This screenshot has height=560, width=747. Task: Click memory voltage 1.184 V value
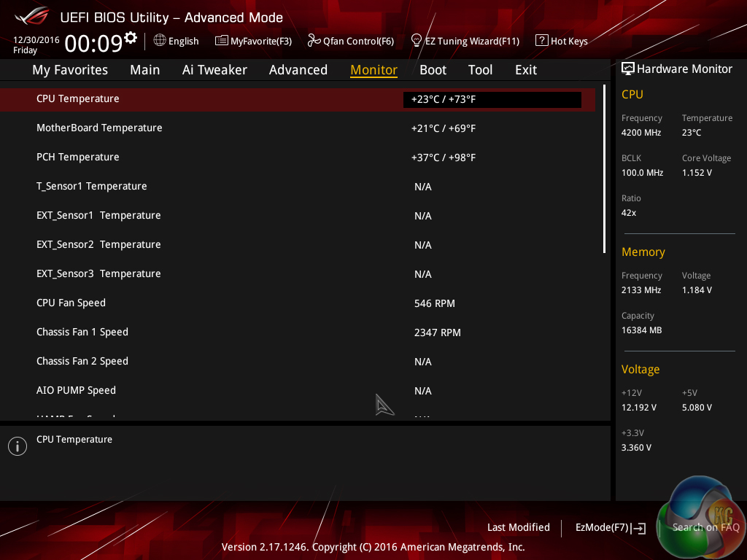click(697, 290)
